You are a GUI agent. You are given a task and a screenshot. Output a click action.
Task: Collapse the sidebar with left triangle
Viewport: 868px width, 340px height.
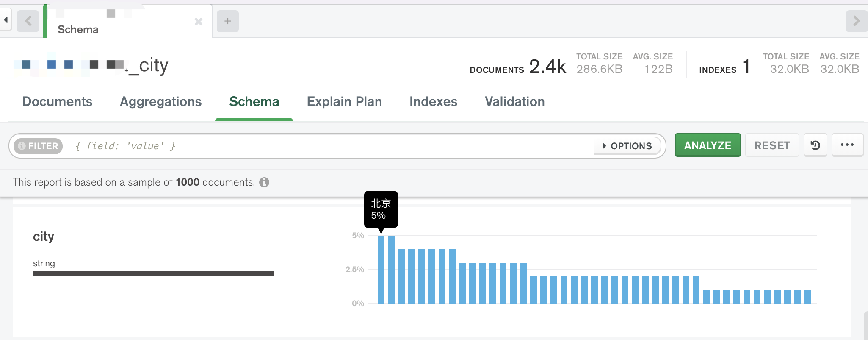pyautogui.click(x=6, y=20)
